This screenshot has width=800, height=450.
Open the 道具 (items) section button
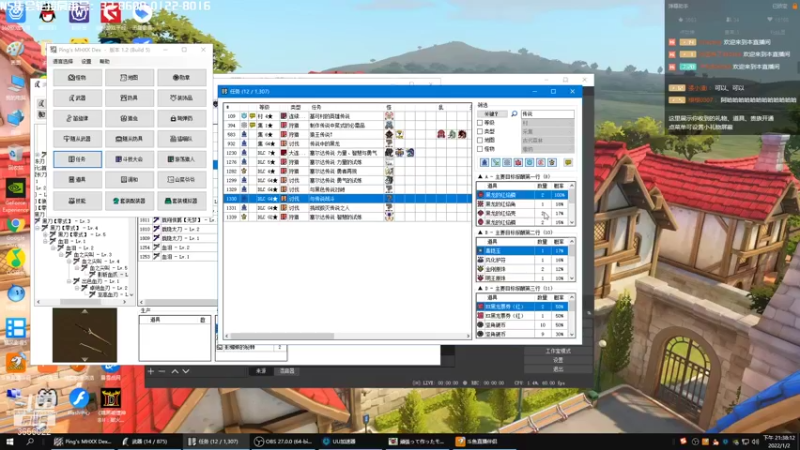click(x=78, y=180)
